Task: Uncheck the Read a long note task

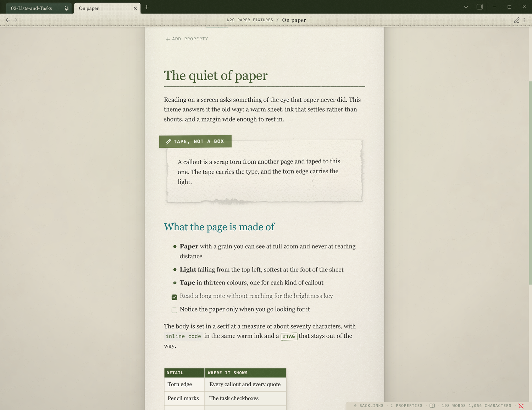Action: point(174,297)
